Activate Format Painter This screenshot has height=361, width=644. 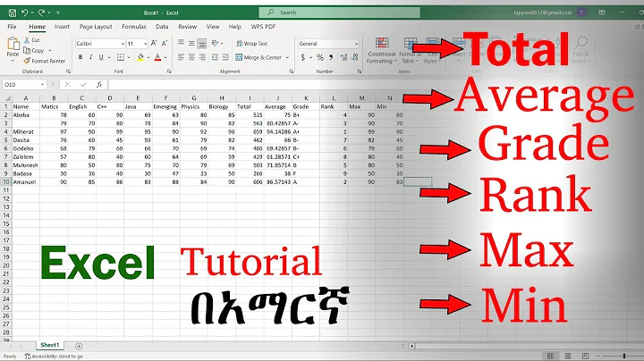pos(45,61)
